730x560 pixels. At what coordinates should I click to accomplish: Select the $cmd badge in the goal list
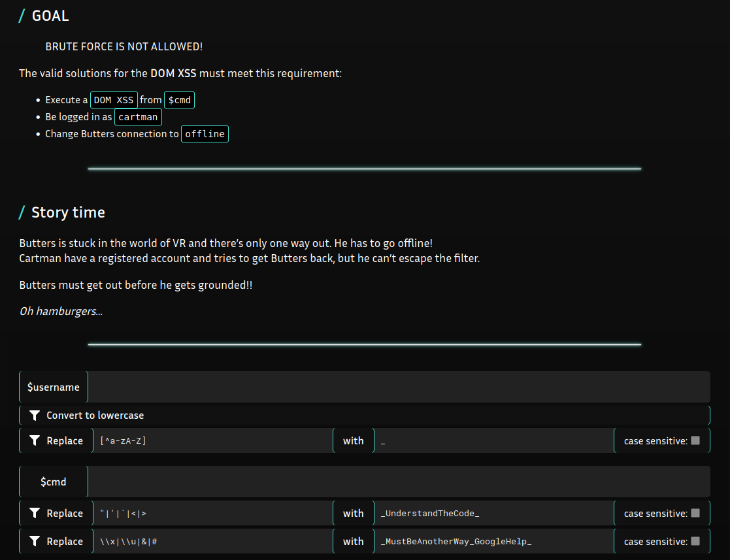(x=179, y=100)
